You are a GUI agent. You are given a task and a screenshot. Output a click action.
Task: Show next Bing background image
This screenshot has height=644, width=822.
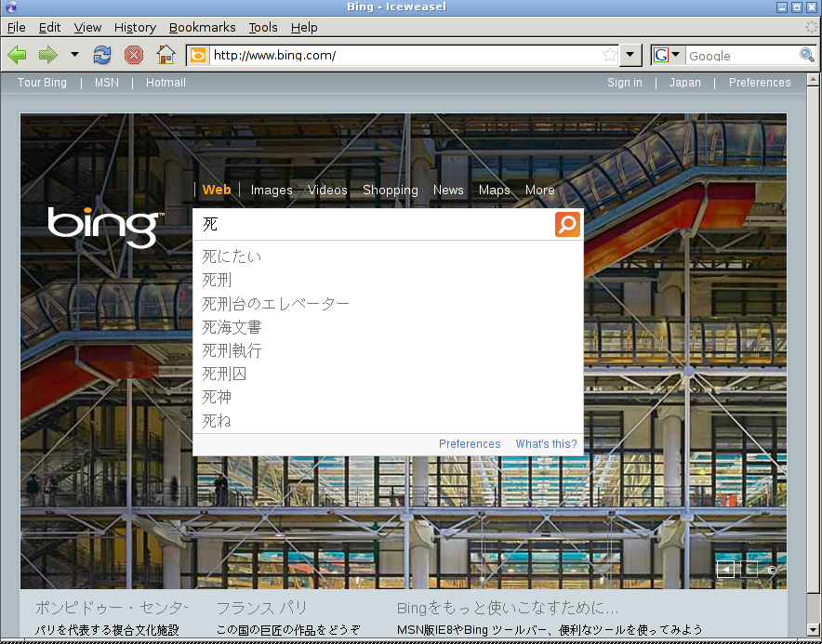pos(749,569)
